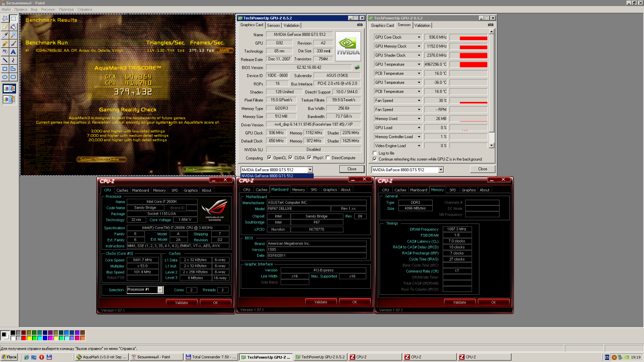
Task: Click the BIOS save icon next to BIOS Version
Action: tap(357, 67)
